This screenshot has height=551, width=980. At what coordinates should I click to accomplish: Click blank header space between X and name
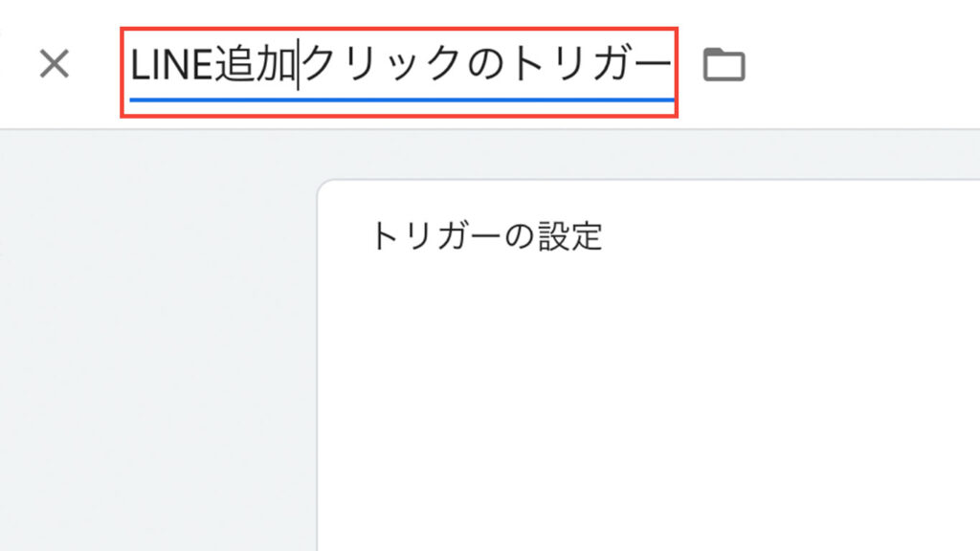(x=95, y=64)
